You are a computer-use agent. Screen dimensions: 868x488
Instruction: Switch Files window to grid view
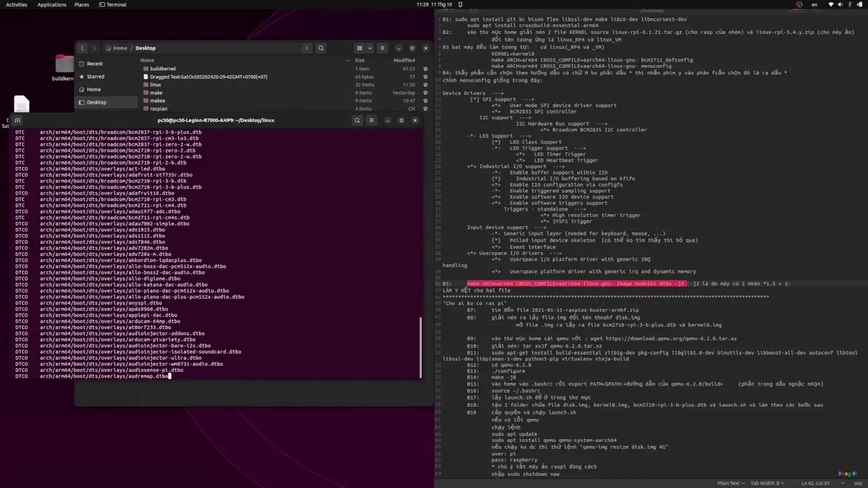point(360,48)
